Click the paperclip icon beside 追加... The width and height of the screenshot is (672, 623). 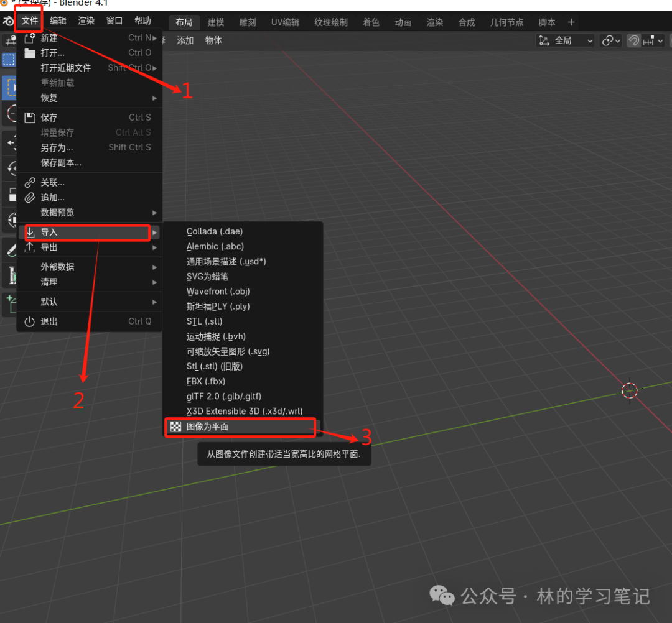coord(30,198)
